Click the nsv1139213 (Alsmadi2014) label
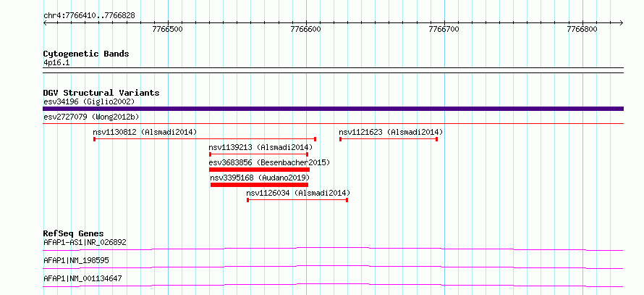 [x=260, y=147]
